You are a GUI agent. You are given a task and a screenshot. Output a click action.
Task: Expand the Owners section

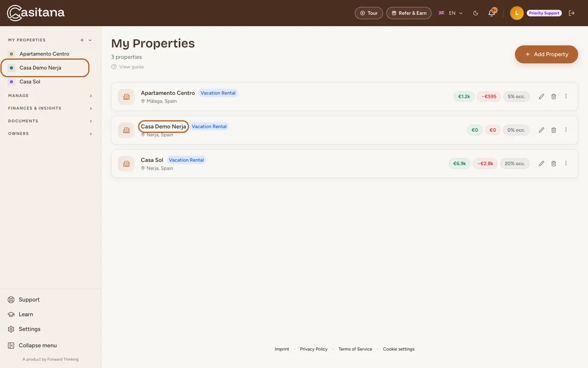pyautogui.click(x=50, y=134)
